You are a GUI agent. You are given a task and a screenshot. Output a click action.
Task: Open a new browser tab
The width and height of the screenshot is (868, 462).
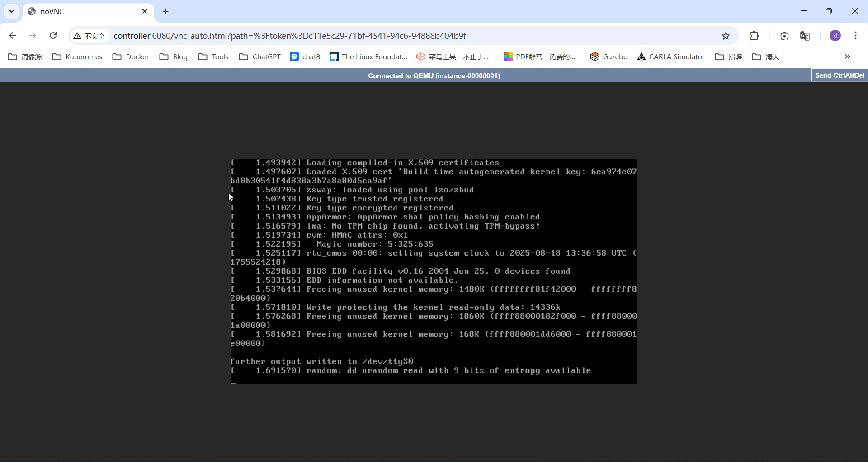[165, 11]
